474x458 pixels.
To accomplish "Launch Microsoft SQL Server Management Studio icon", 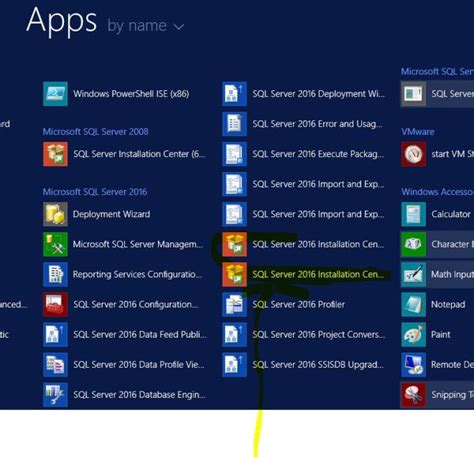I will pos(55,244).
